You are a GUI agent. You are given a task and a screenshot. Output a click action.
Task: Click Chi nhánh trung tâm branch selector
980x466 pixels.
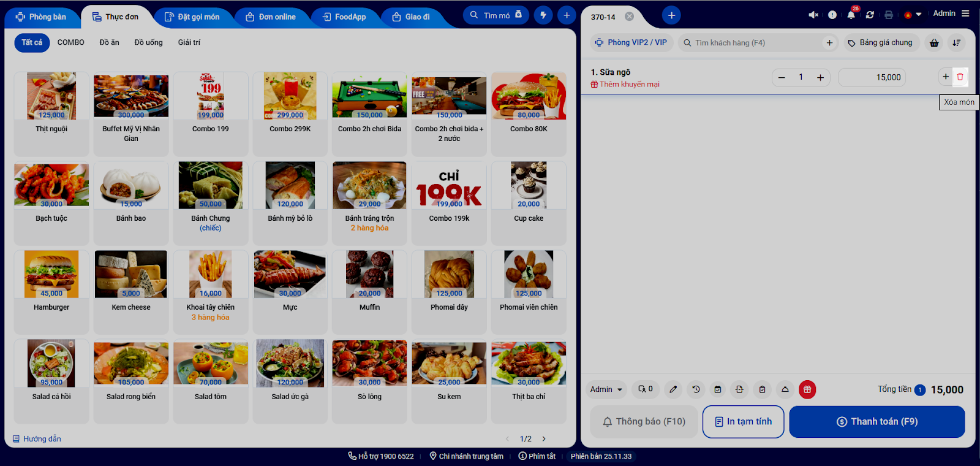(x=466, y=456)
